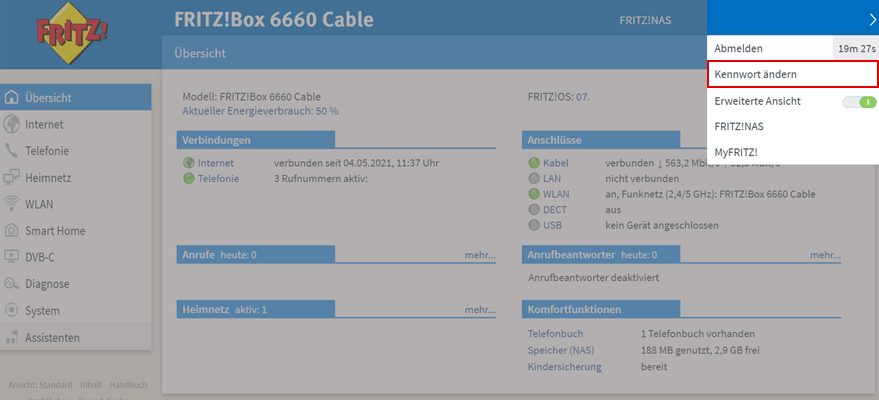Open MyFRITZ! from the user menu
The width and height of the screenshot is (879, 400).
coord(736,151)
